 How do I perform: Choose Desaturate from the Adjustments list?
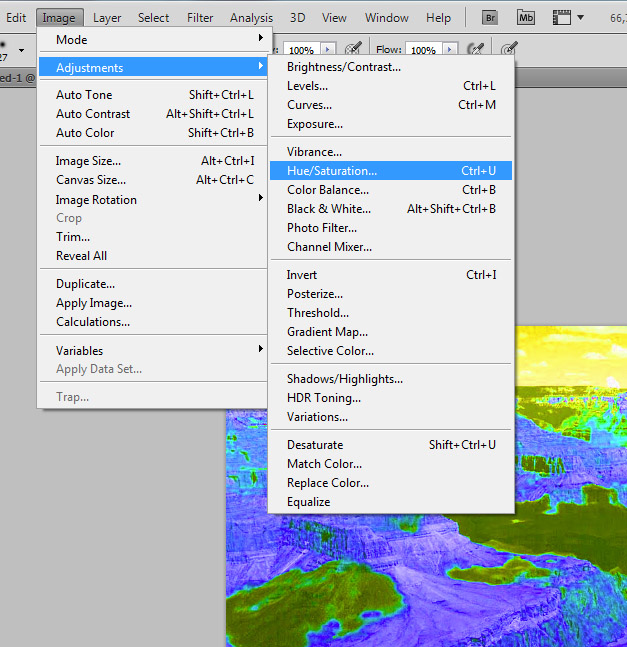click(x=391, y=445)
